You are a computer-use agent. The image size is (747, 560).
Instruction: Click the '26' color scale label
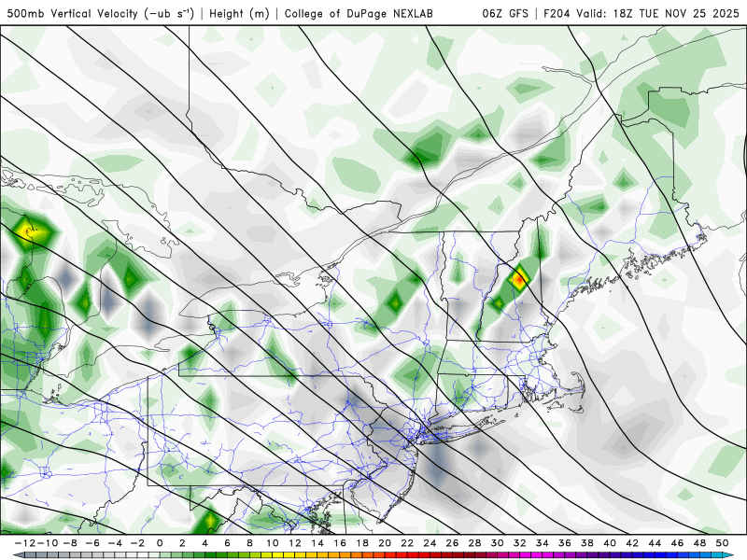point(452,543)
